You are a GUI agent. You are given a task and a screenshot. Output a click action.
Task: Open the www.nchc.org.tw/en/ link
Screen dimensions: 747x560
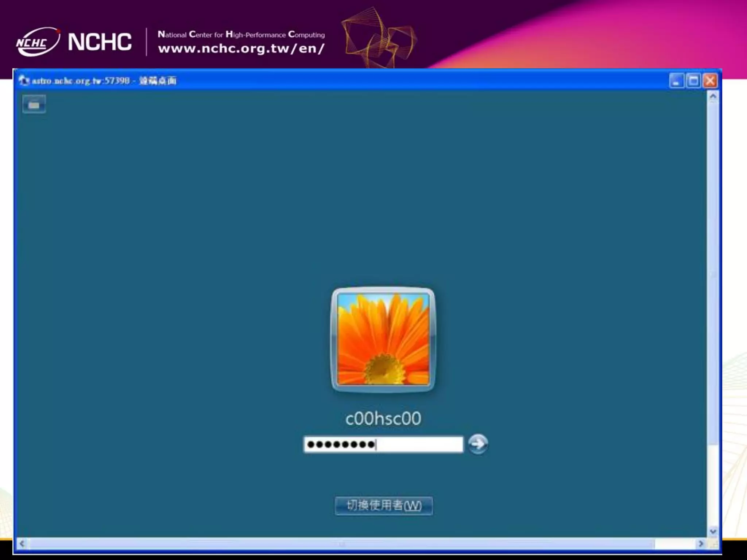(241, 48)
